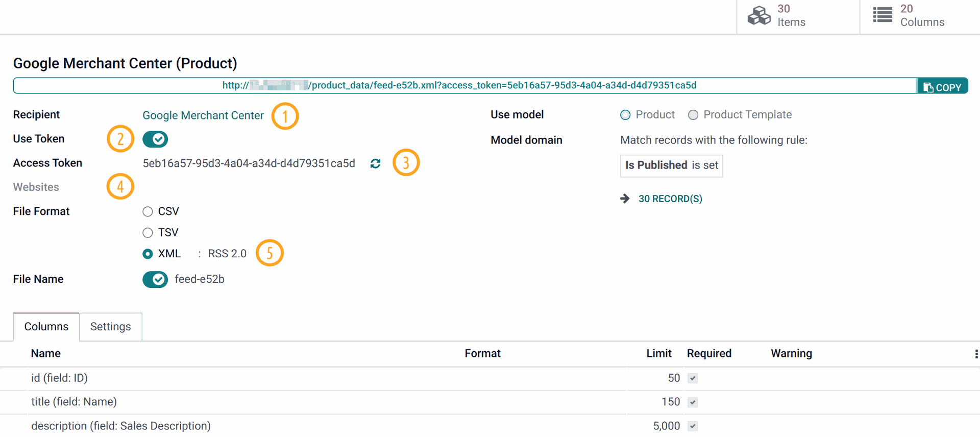Open the columns options menu (three dots)

tap(976, 354)
